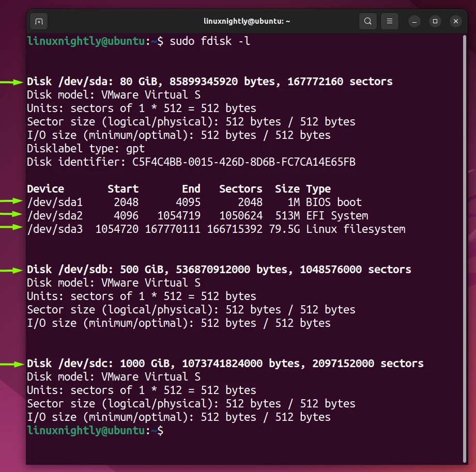Open the terminal search
This screenshot has height=472, width=476.
(367, 21)
